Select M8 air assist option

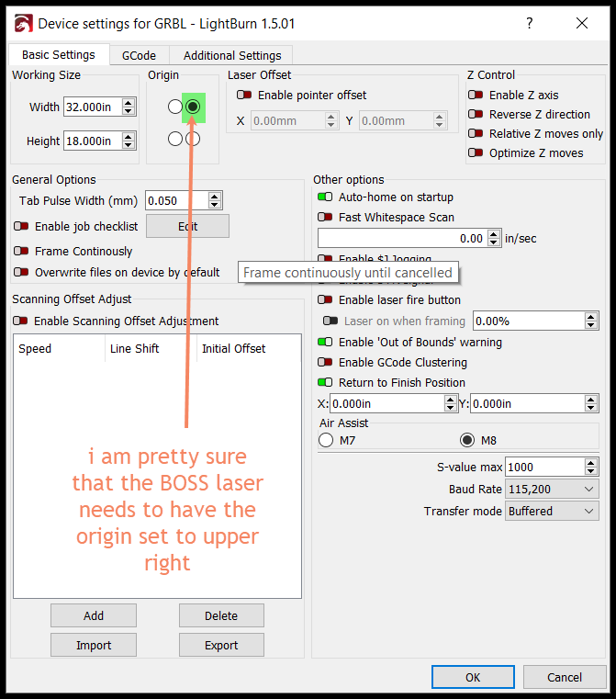467,440
